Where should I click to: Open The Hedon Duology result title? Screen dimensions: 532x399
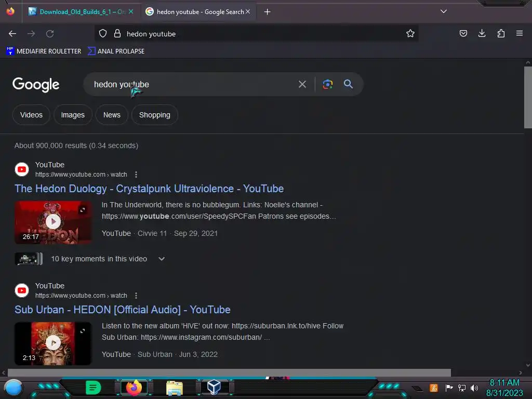[149, 189]
